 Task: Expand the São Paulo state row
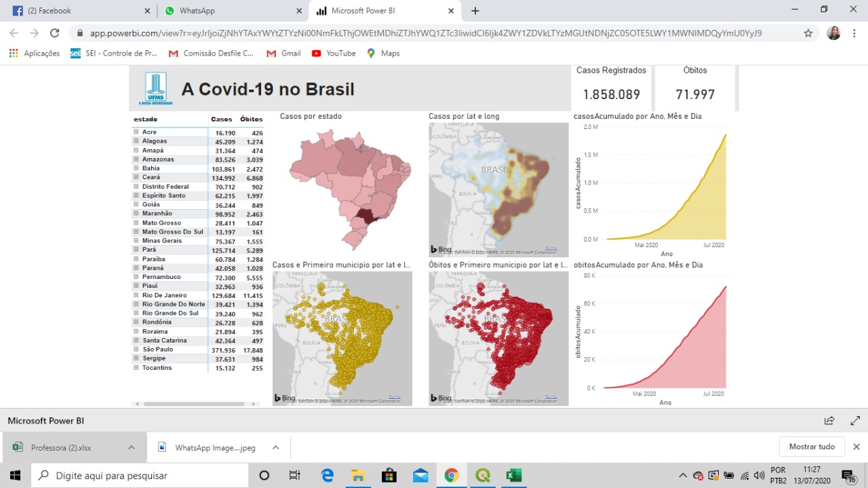pos(136,350)
